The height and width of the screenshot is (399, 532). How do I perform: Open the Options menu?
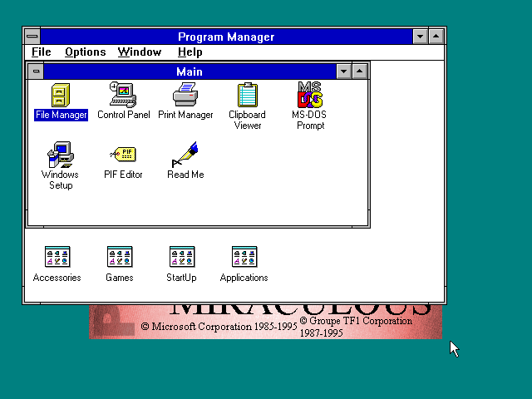click(x=85, y=52)
